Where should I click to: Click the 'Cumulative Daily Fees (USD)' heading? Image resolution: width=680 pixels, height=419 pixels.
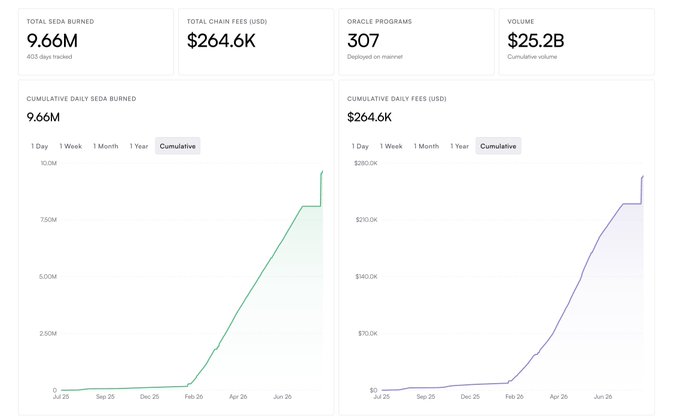(x=396, y=99)
